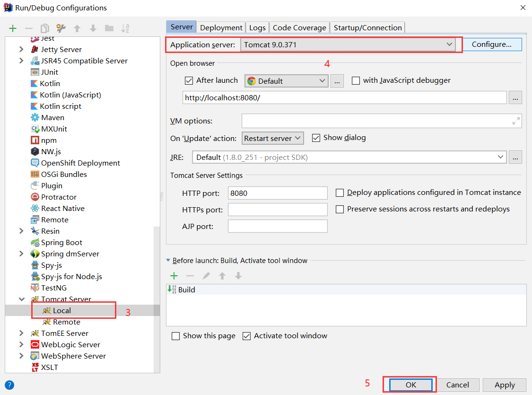Select the Build task in before-launch list

pyautogui.click(x=346, y=290)
